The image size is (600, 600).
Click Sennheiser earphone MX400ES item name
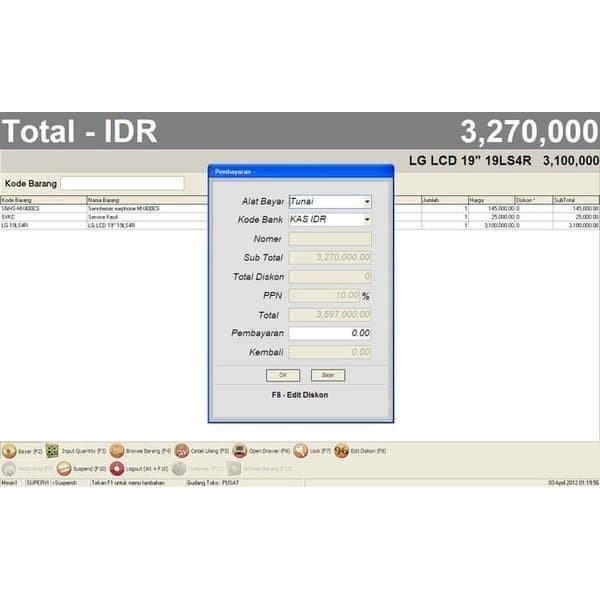(x=124, y=209)
